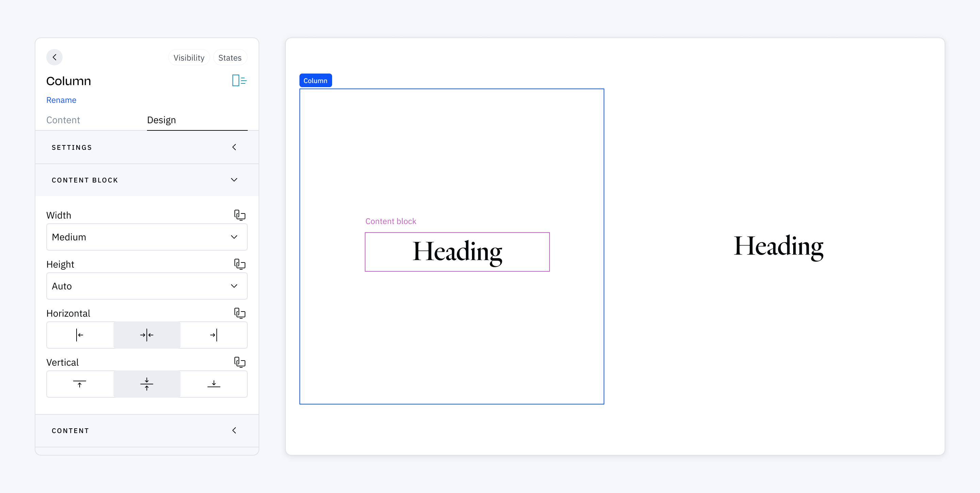Select the middle vertical alignment icon
Viewport: 980px width, 493px height.
point(146,384)
